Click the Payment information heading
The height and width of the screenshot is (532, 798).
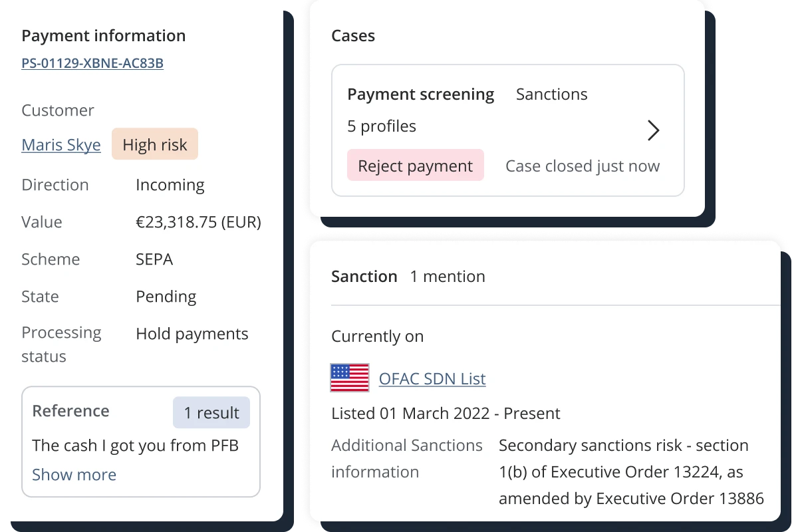coord(104,36)
